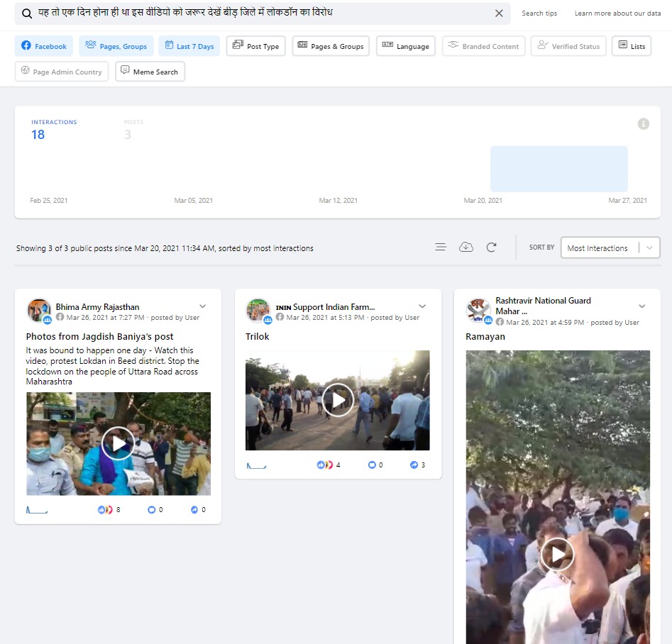The height and width of the screenshot is (644, 672).
Task: Clear the search query with X icon
Action: (499, 13)
